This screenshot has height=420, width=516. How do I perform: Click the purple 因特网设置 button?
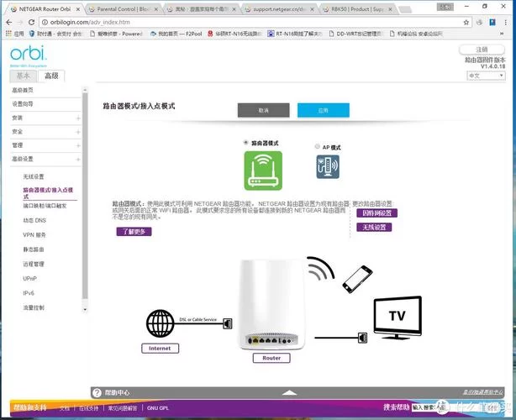coord(376,213)
